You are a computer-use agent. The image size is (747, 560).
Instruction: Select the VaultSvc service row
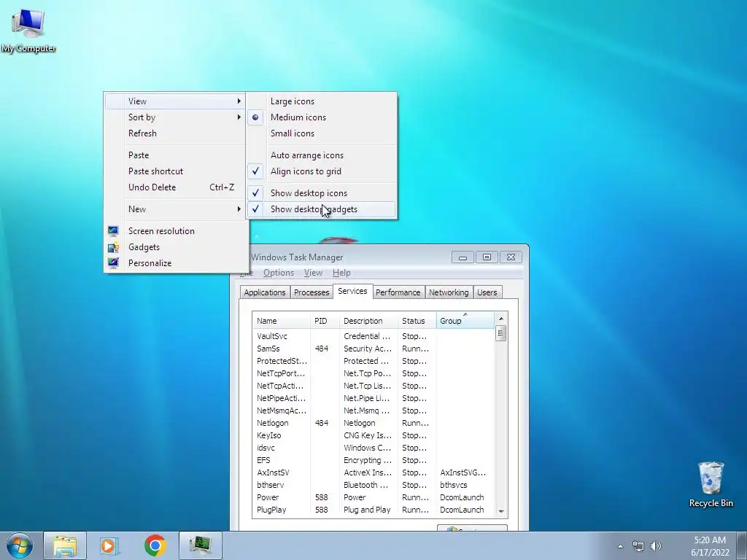(x=373, y=336)
